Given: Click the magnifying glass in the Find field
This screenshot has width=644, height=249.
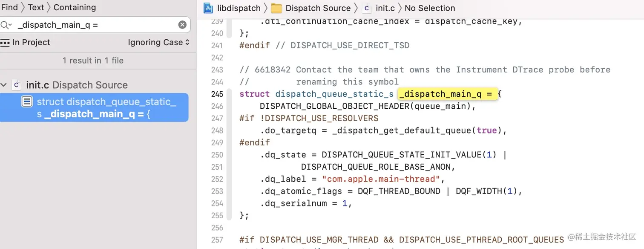Looking at the screenshot, I should (5, 25).
